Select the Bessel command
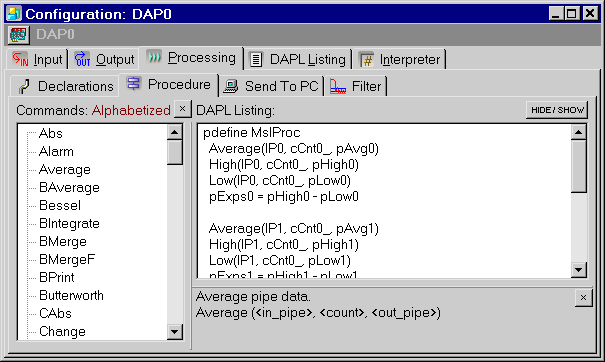605x362 pixels. 60,205
